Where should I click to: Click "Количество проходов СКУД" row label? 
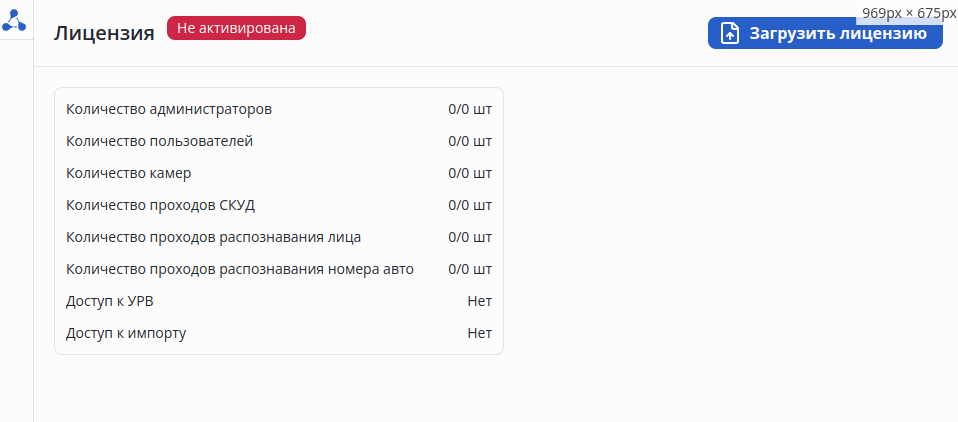(161, 205)
